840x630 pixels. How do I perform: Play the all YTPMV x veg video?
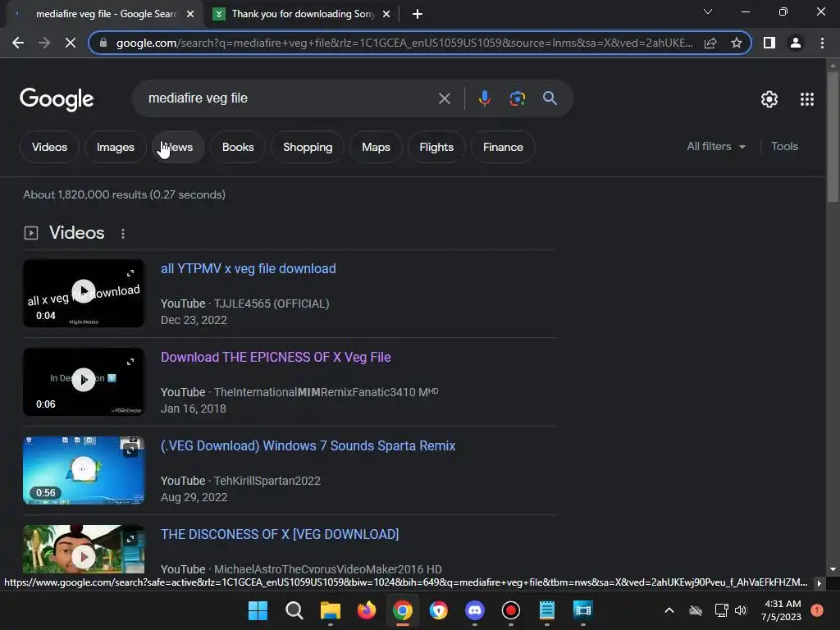click(x=84, y=293)
